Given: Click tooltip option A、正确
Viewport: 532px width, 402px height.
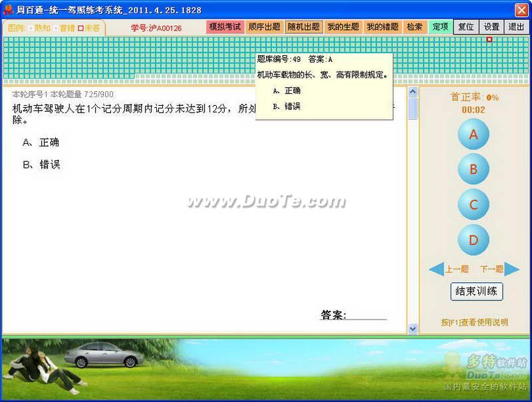Looking at the screenshot, I should 287,91.
